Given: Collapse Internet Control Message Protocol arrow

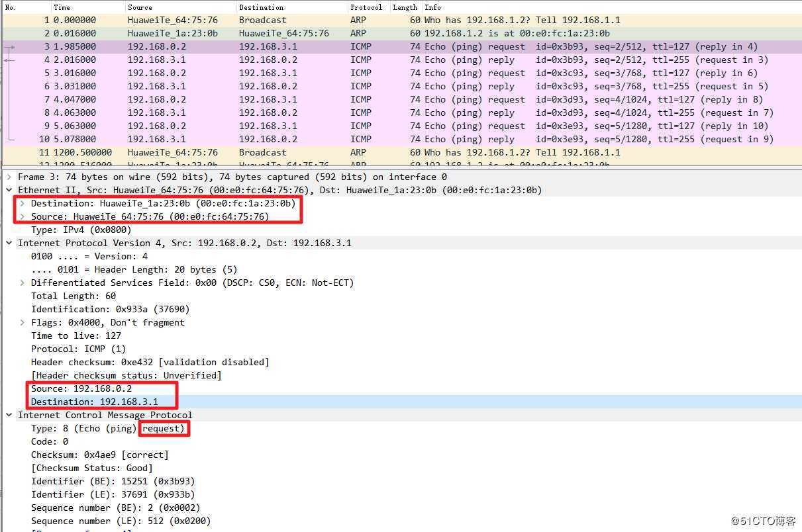Looking at the screenshot, I should (9, 415).
